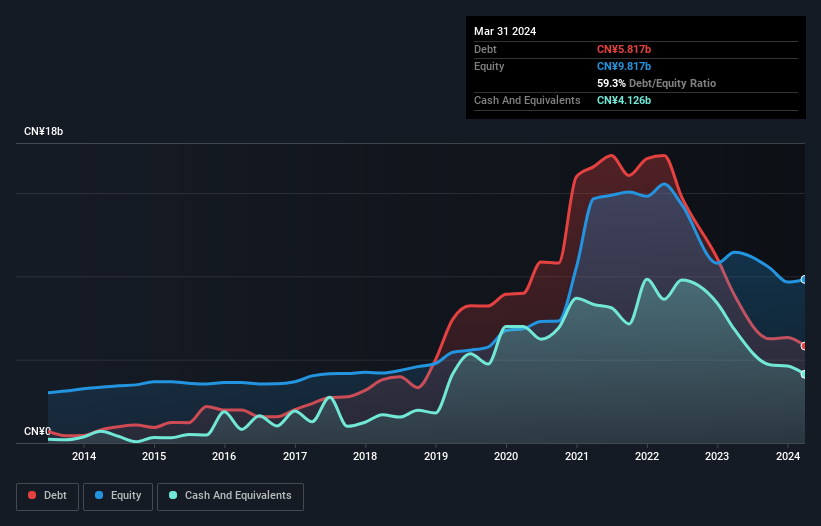The image size is (821, 526).
Task: Click the teal Cash endpoint marker
Action: (x=804, y=374)
